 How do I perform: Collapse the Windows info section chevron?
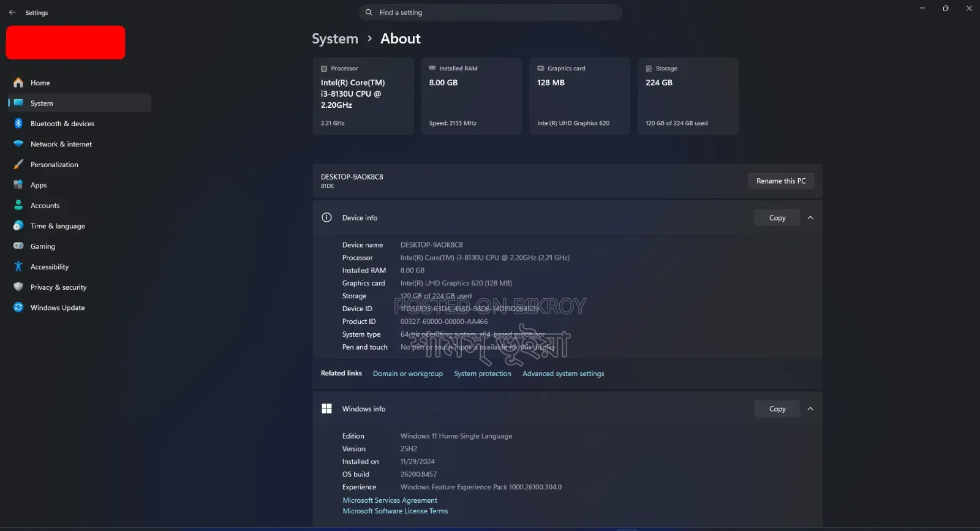coord(810,409)
